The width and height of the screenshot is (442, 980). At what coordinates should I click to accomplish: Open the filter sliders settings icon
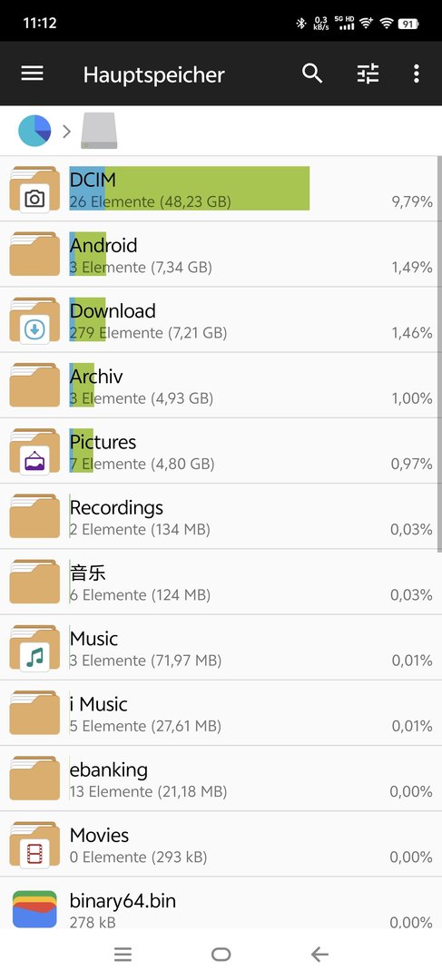[368, 74]
